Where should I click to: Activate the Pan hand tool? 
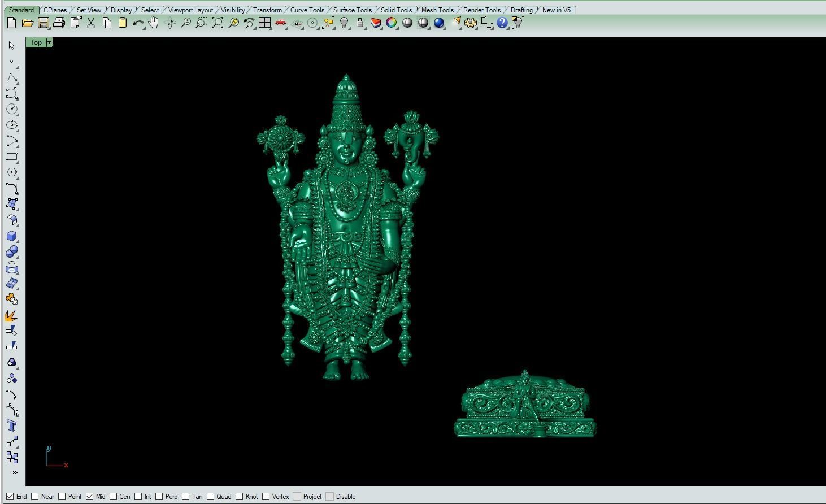[x=154, y=23]
